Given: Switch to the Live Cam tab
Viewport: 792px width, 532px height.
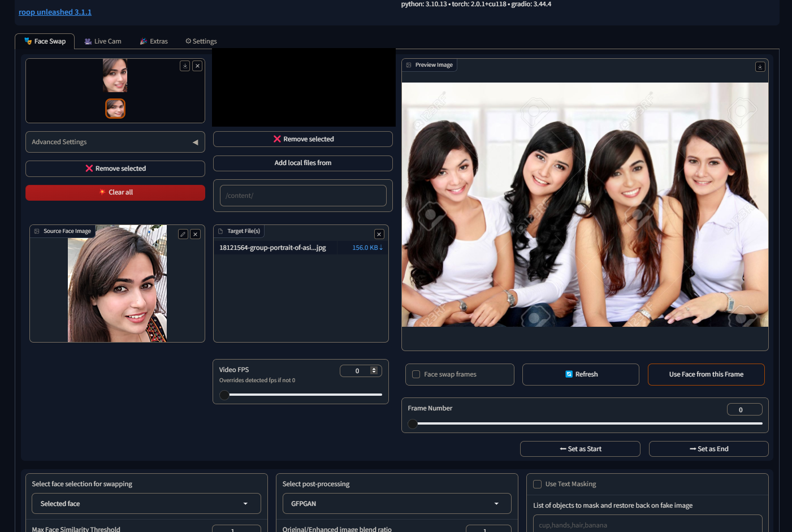Looking at the screenshot, I should click(x=102, y=41).
